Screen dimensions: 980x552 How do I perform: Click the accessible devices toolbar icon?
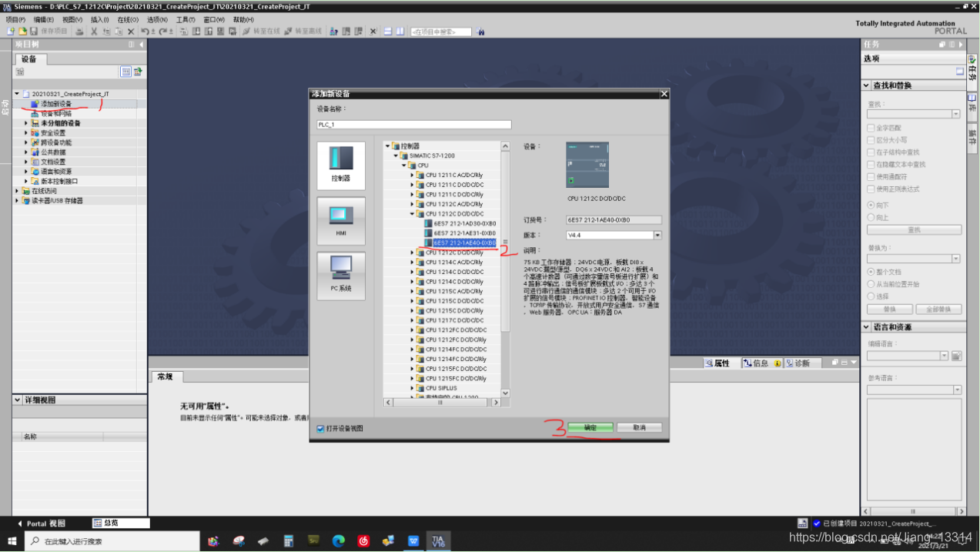(333, 31)
